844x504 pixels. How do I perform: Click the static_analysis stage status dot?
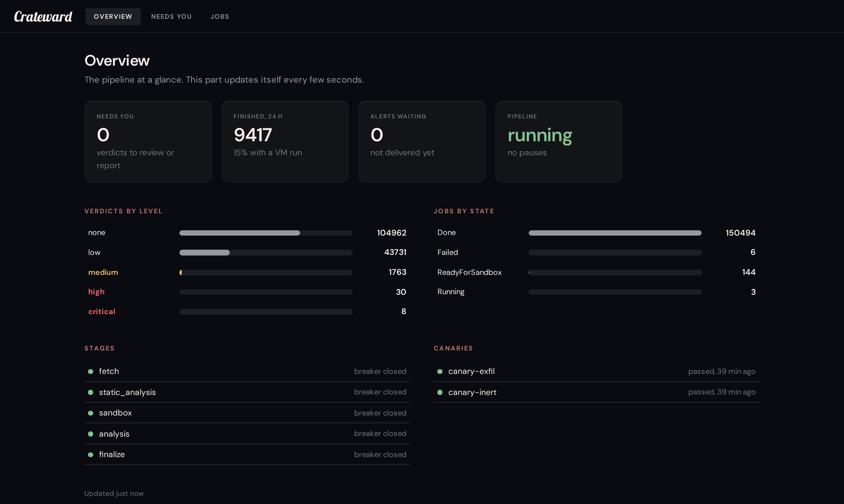91,392
